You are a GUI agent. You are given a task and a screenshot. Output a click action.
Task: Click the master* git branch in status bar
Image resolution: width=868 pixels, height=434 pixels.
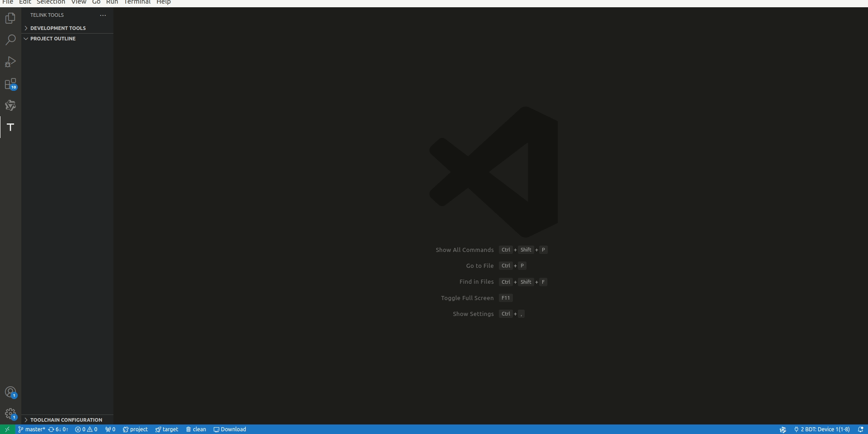pyautogui.click(x=31, y=429)
